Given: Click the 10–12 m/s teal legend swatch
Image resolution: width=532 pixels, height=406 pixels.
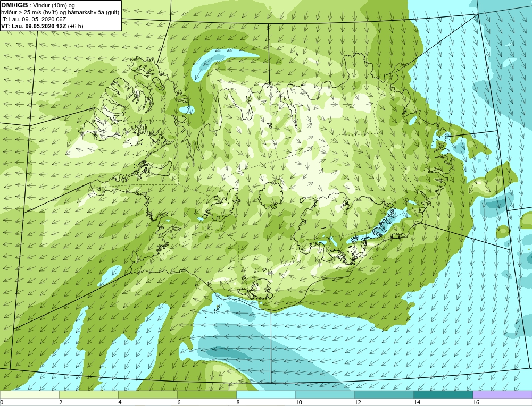Looking at the screenshot, I should (325, 394).
